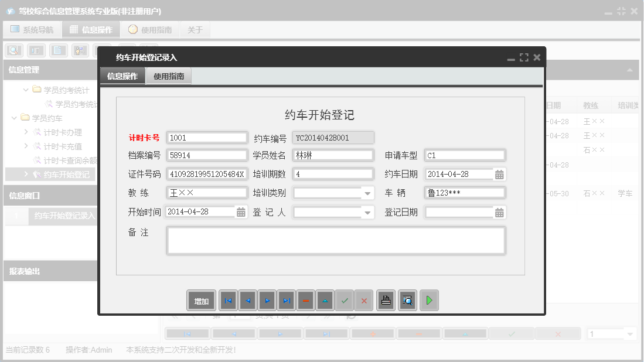Click the print icon in the dialog toolbar

click(386, 300)
